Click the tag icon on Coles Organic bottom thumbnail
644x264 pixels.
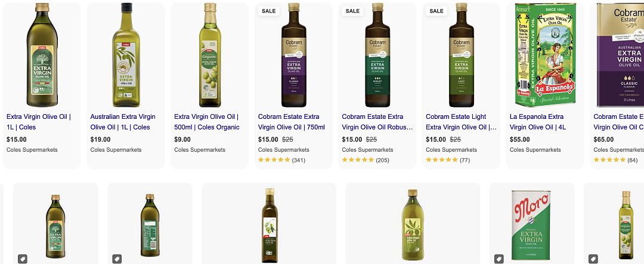[x=593, y=259]
